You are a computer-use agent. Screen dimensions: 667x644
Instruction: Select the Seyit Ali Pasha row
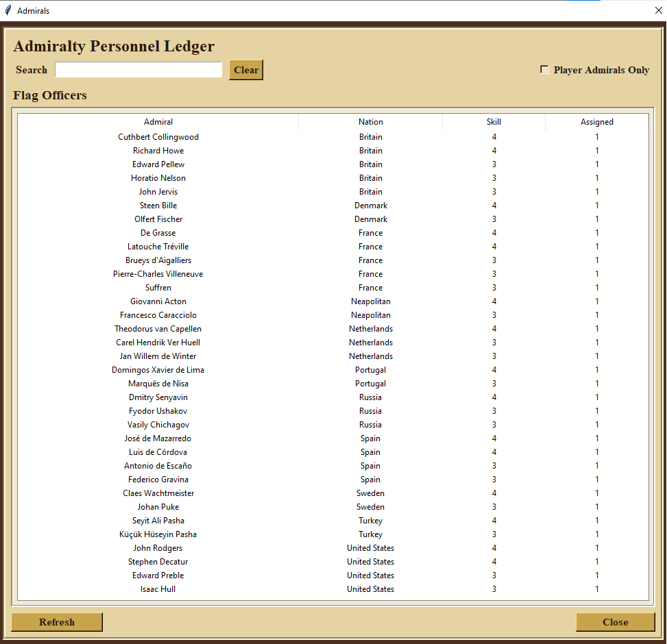tap(333, 521)
